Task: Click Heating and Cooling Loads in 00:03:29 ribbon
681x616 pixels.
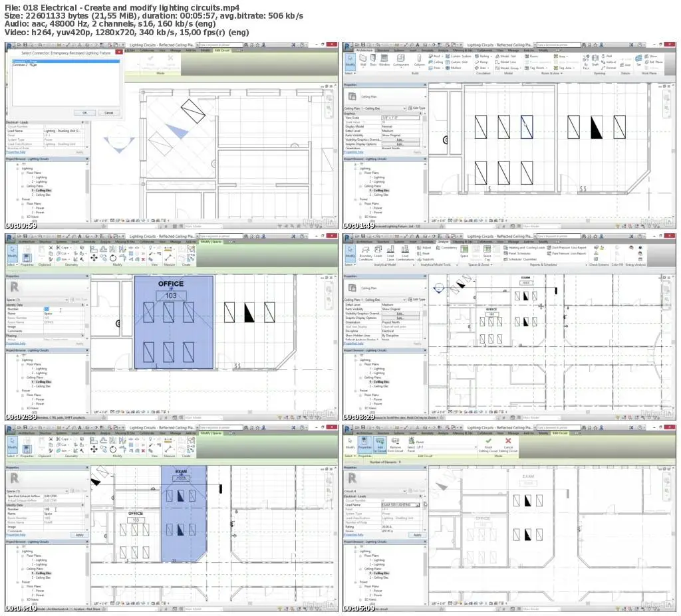Action: [524, 248]
